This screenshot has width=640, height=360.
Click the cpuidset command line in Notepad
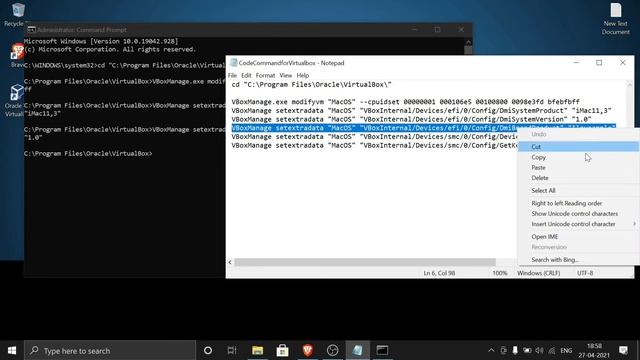coord(405,102)
